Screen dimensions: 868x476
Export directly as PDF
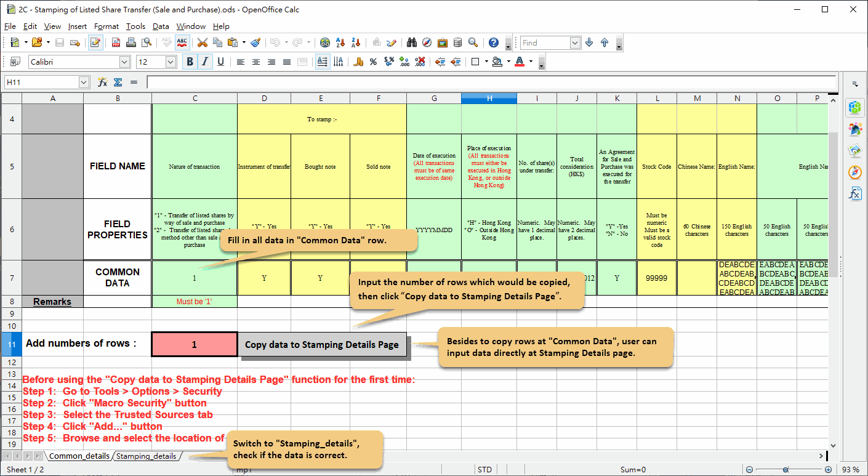[116, 42]
